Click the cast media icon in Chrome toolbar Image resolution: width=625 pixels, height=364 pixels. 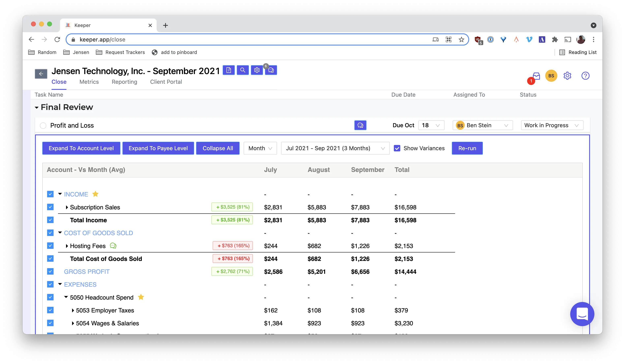(x=568, y=39)
